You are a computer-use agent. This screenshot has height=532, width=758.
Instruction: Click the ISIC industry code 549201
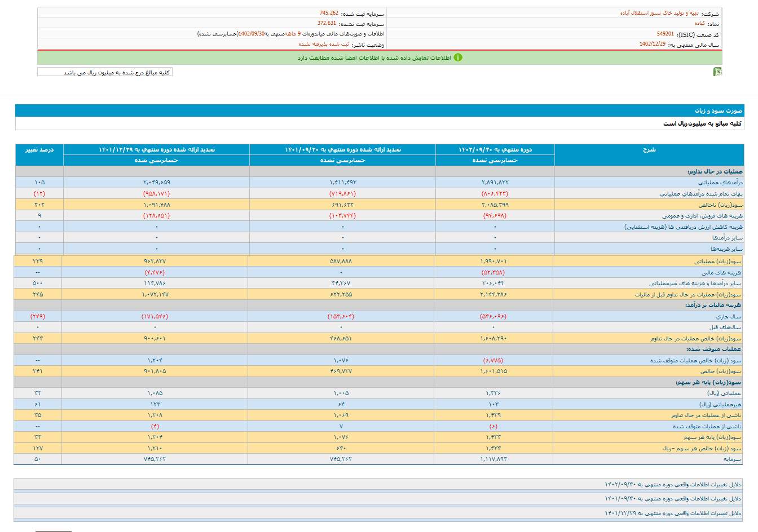[665, 34]
